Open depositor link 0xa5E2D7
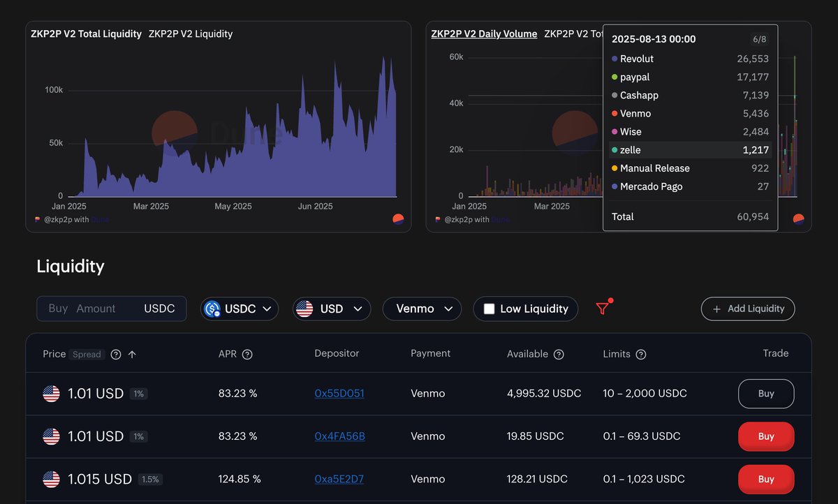Viewport: 838px width, 504px height. (x=339, y=480)
